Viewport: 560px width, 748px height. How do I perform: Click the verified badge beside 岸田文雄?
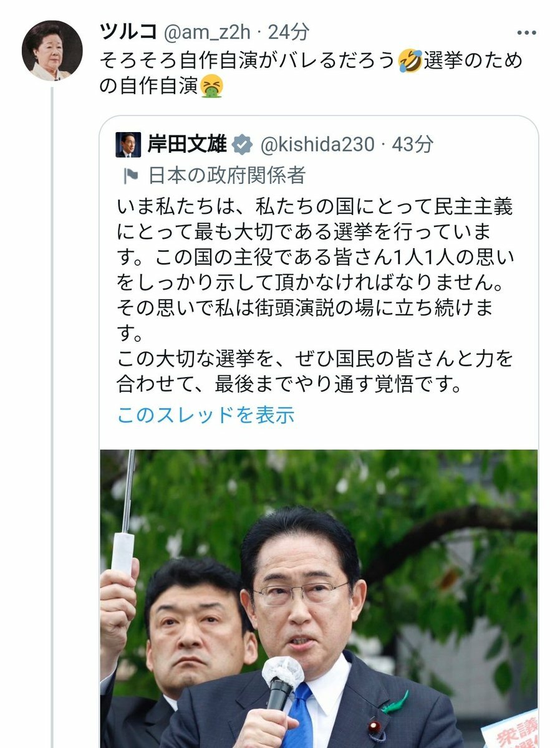[242, 145]
